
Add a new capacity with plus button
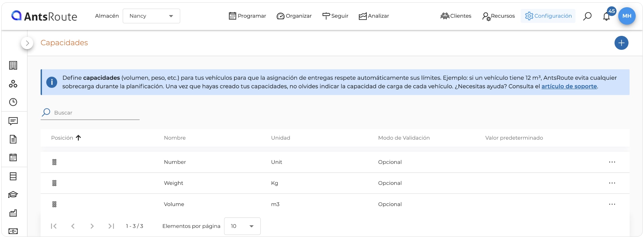click(621, 43)
